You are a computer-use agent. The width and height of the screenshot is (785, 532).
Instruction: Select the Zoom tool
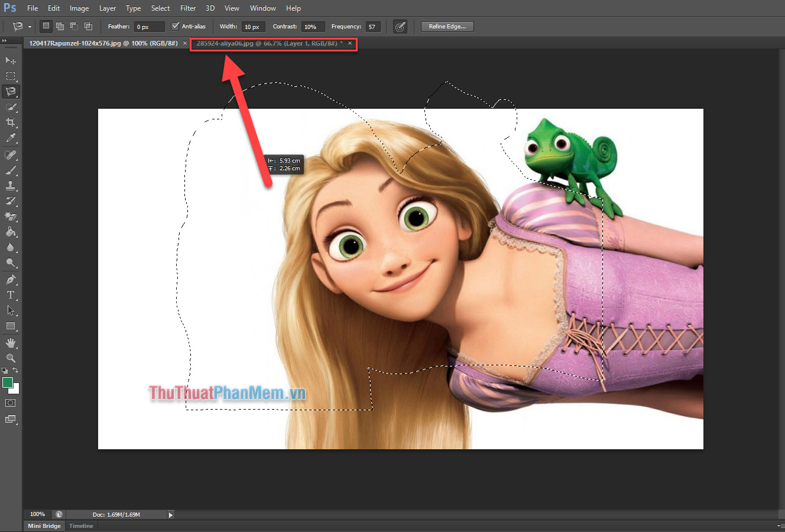(x=11, y=358)
